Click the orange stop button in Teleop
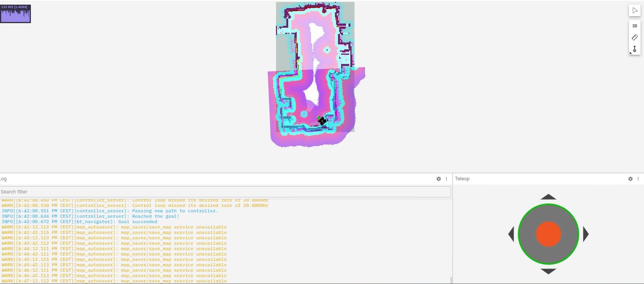The width and height of the screenshot is (644, 284). click(x=548, y=234)
